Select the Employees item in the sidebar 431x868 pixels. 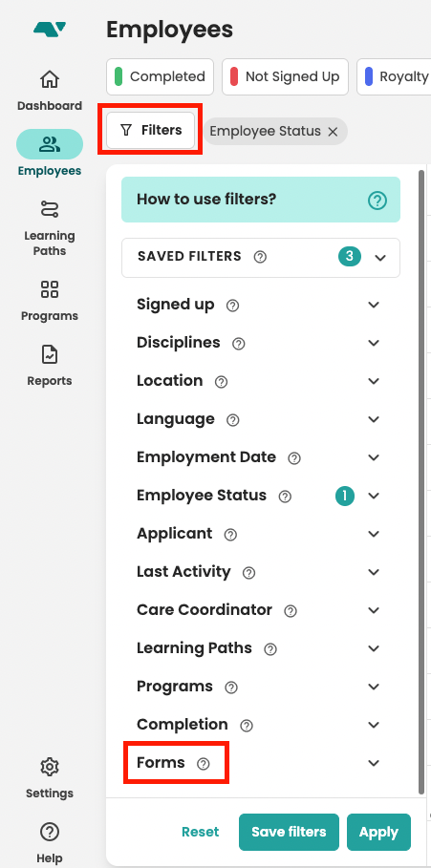click(50, 154)
